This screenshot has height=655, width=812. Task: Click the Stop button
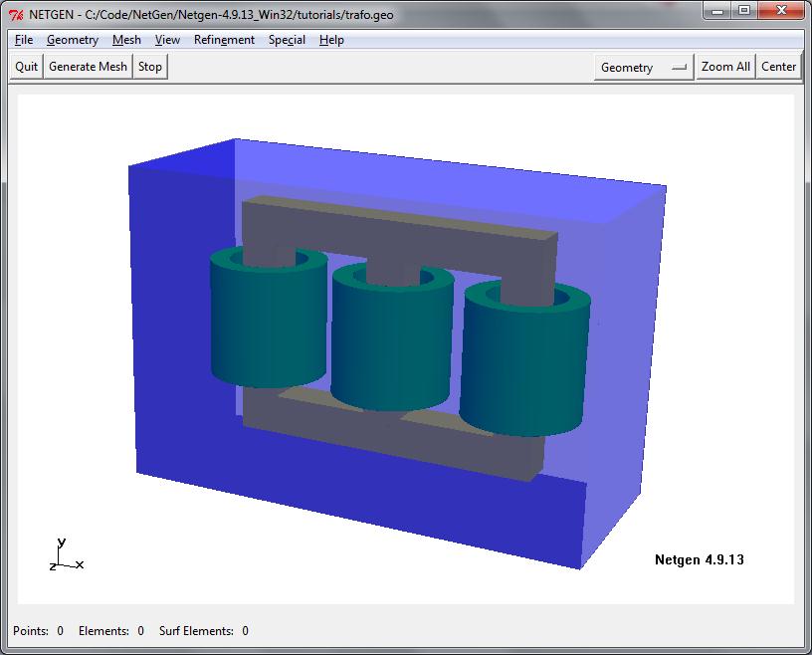150,67
